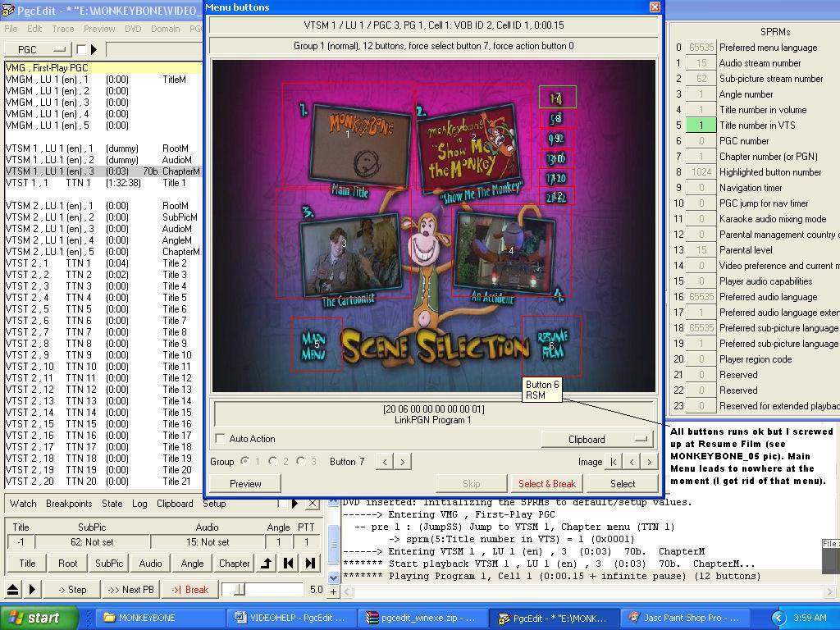Close the Menu buttons dialog
The height and width of the screenshot is (630, 840).
[655, 7]
